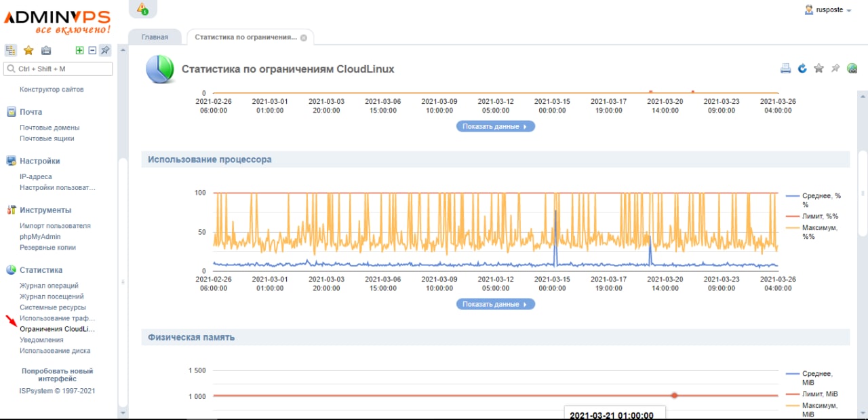This screenshot has width=868, height=420.
Task: Collapse all sidebar groups with minus icon
Action: (x=92, y=50)
